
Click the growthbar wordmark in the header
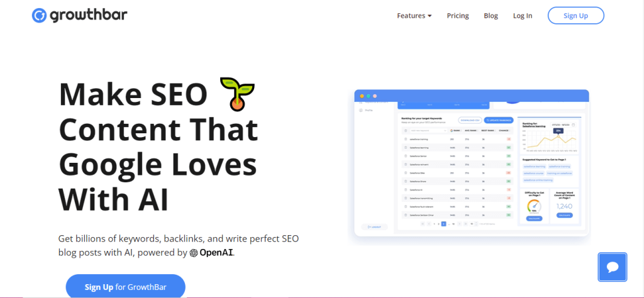click(89, 16)
